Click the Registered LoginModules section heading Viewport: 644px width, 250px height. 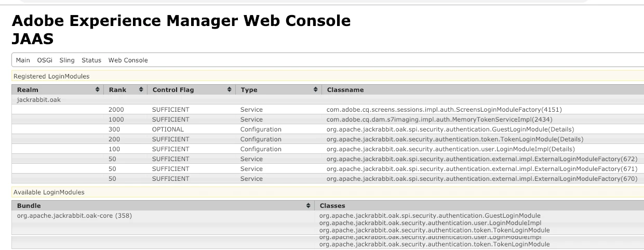click(x=51, y=76)
